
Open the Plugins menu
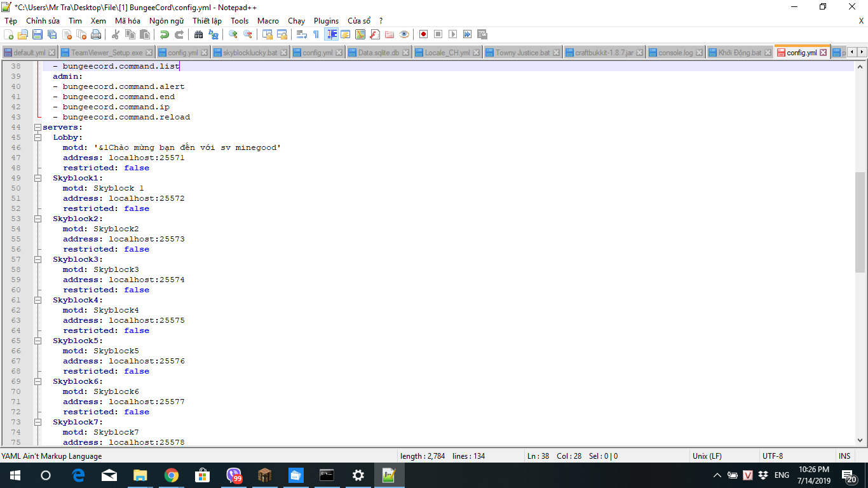[326, 21]
